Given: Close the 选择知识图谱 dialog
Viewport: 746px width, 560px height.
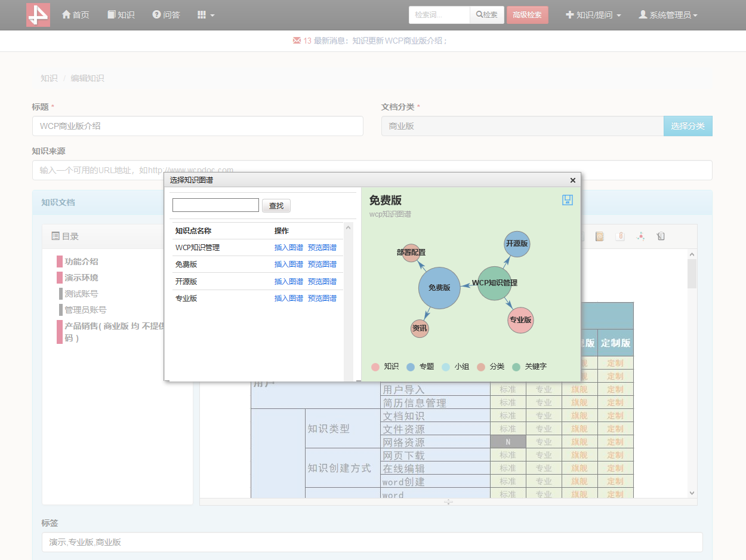Looking at the screenshot, I should pos(572,180).
